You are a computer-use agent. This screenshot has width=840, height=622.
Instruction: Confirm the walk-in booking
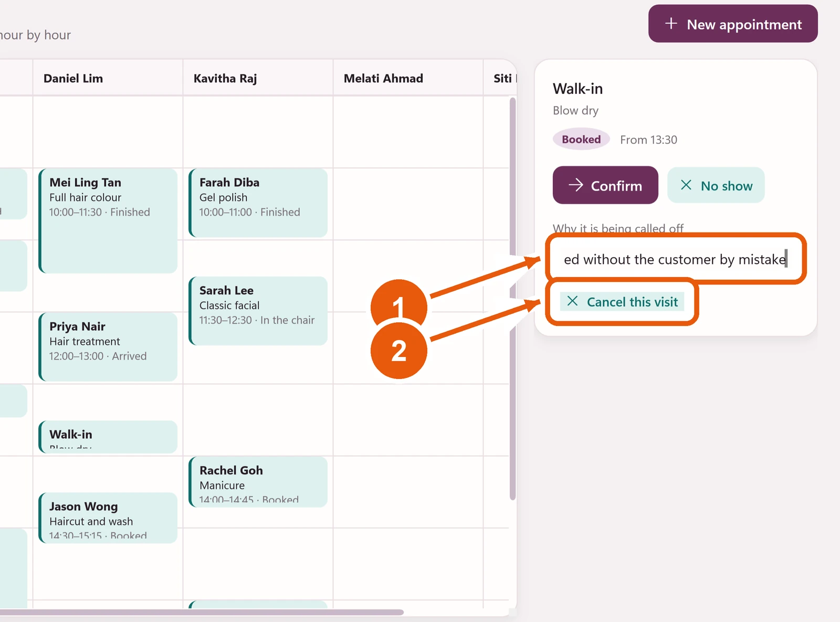point(605,185)
